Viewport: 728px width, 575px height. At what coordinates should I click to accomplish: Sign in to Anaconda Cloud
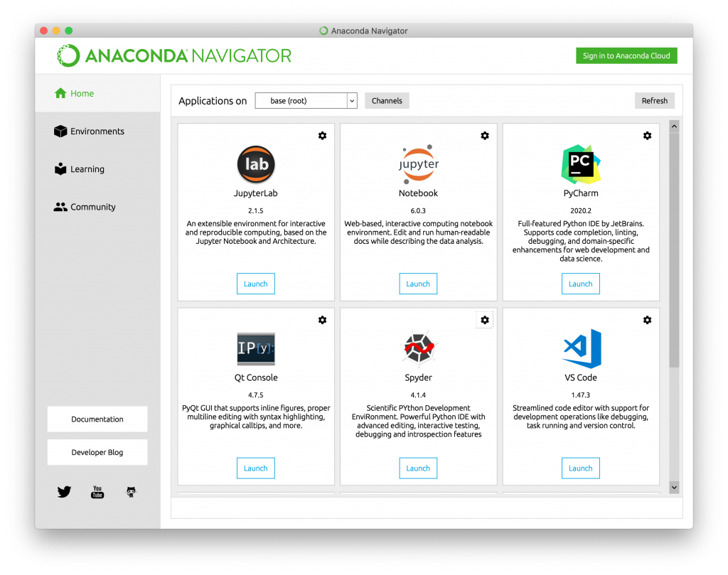coord(626,55)
